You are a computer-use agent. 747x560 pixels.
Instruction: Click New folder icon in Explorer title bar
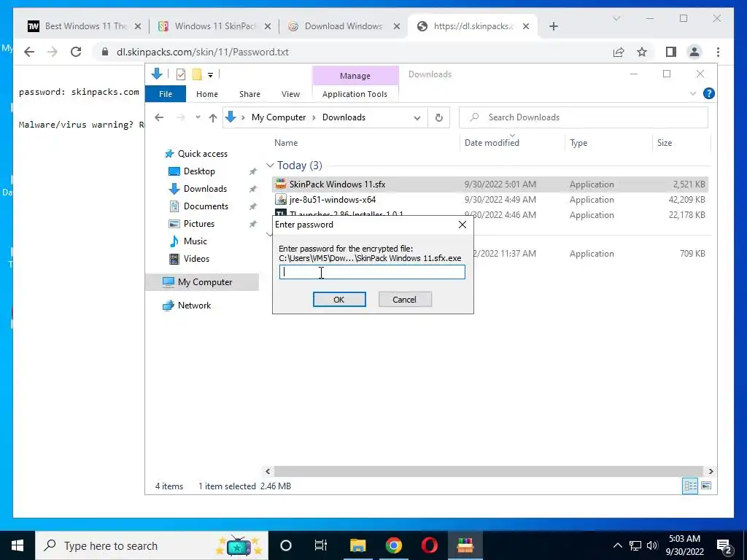196,74
